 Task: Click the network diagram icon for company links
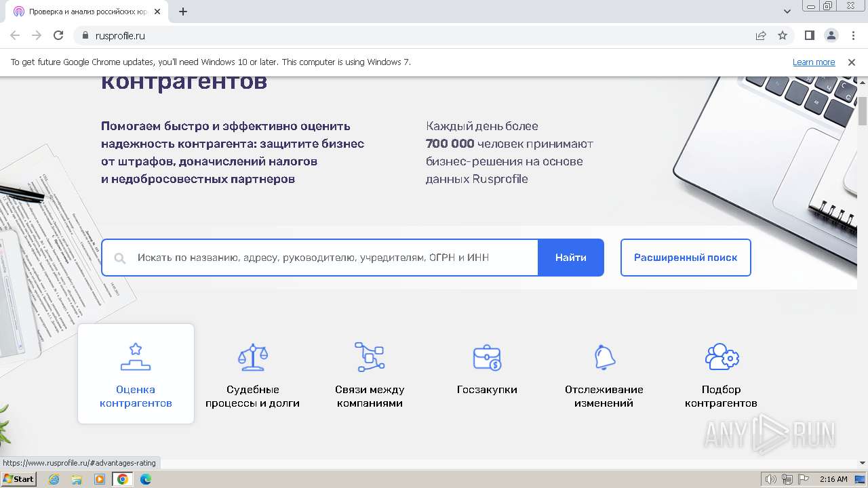coord(370,357)
